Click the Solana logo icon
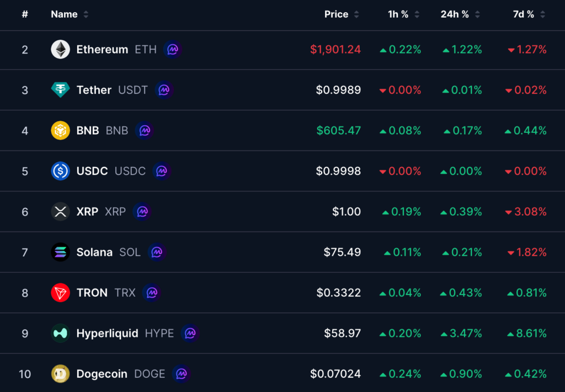565x392 pixels. 60,252
